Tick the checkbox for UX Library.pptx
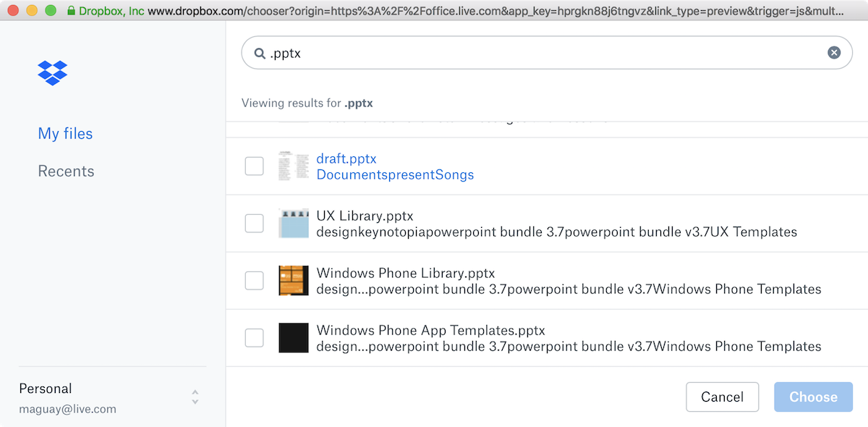The width and height of the screenshot is (868, 427). 254,224
